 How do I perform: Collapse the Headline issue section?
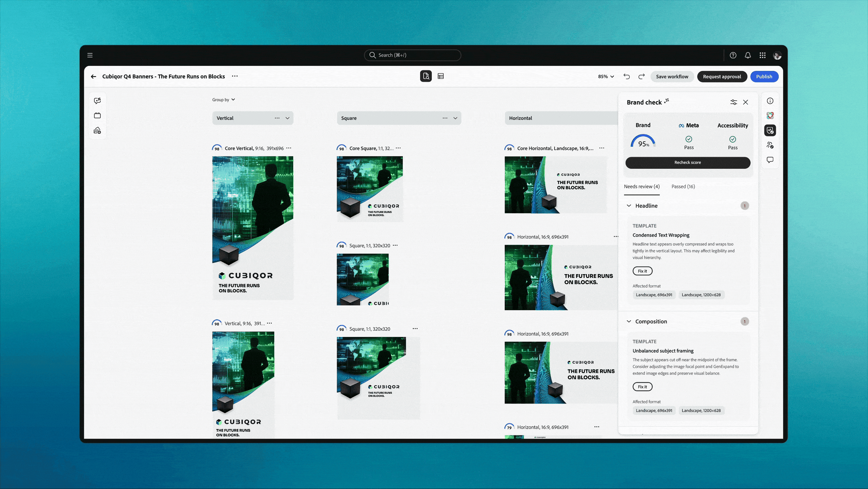tap(629, 205)
